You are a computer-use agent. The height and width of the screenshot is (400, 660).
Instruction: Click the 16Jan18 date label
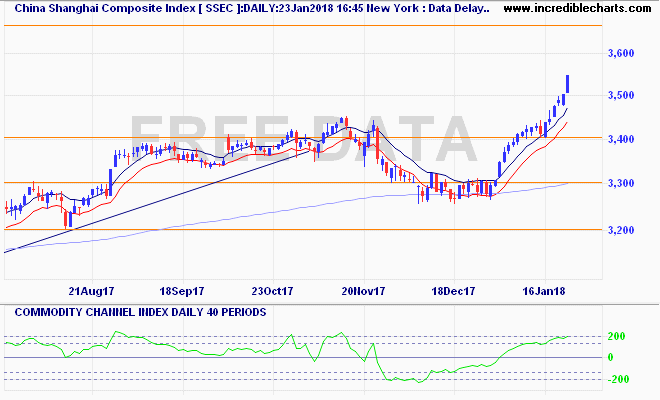(x=544, y=291)
